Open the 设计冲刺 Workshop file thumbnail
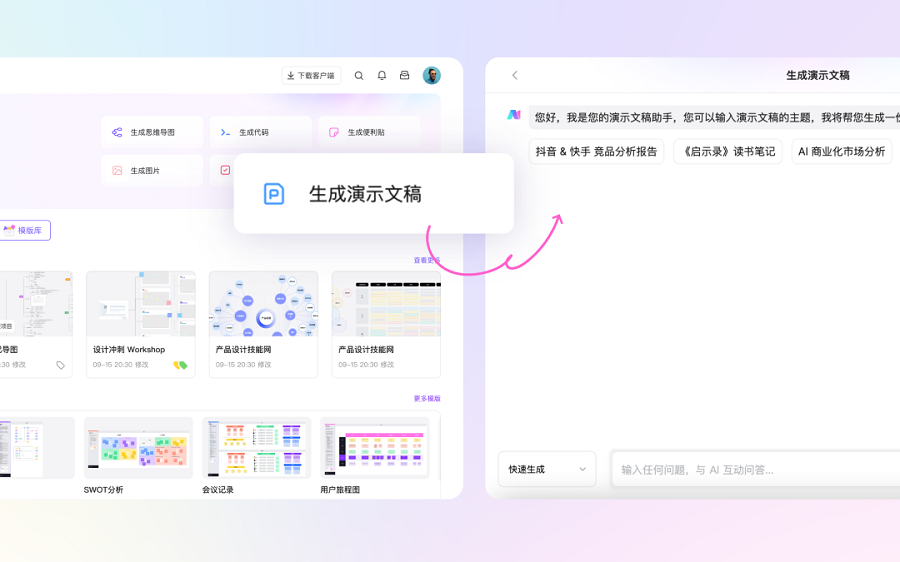 tap(140, 305)
